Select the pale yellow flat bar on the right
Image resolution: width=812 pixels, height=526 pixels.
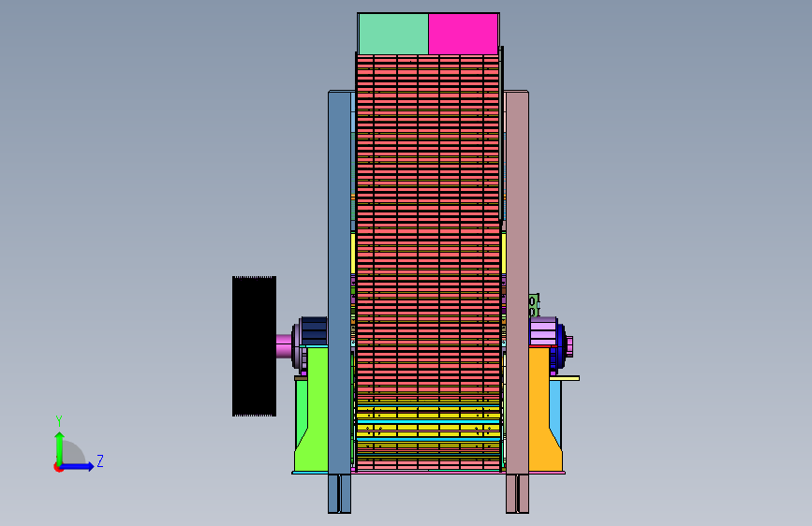click(564, 378)
